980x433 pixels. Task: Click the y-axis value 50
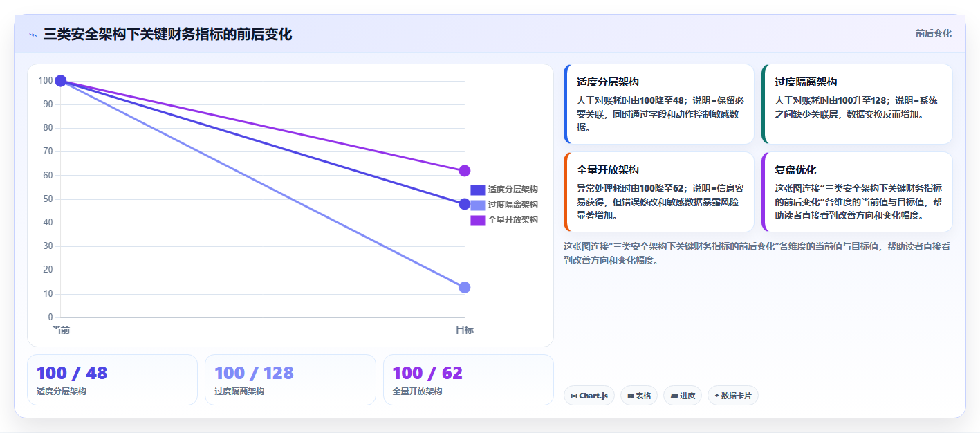pyautogui.click(x=48, y=199)
